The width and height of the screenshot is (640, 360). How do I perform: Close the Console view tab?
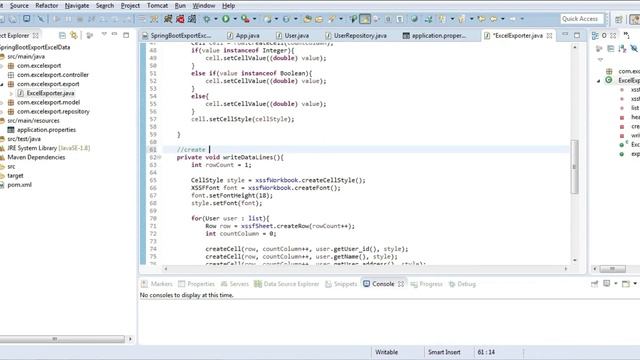pyautogui.click(x=401, y=284)
